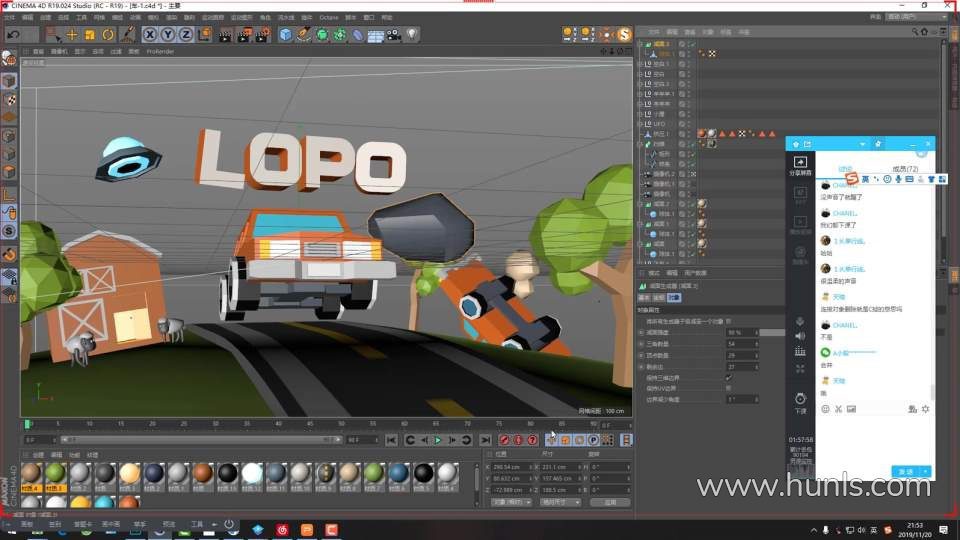Expand the UFO object in object tree
Viewport: 960px width, 540px height.
tap(641, 123)
